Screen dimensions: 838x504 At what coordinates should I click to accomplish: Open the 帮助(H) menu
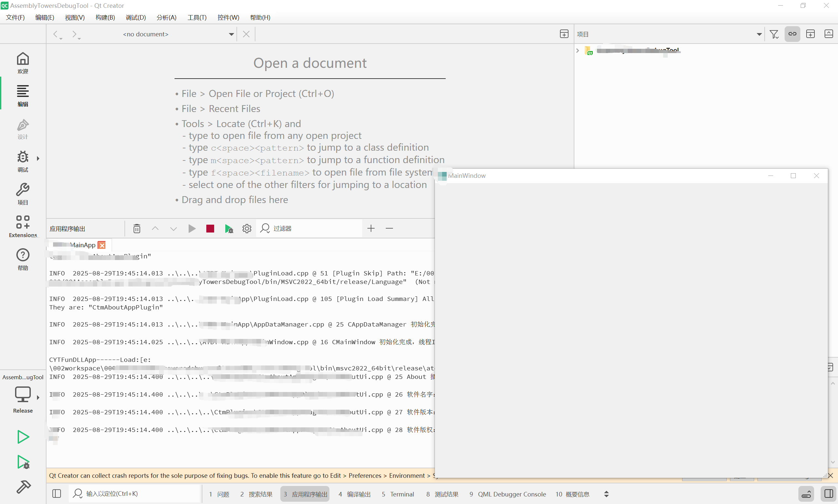point(260,17)
